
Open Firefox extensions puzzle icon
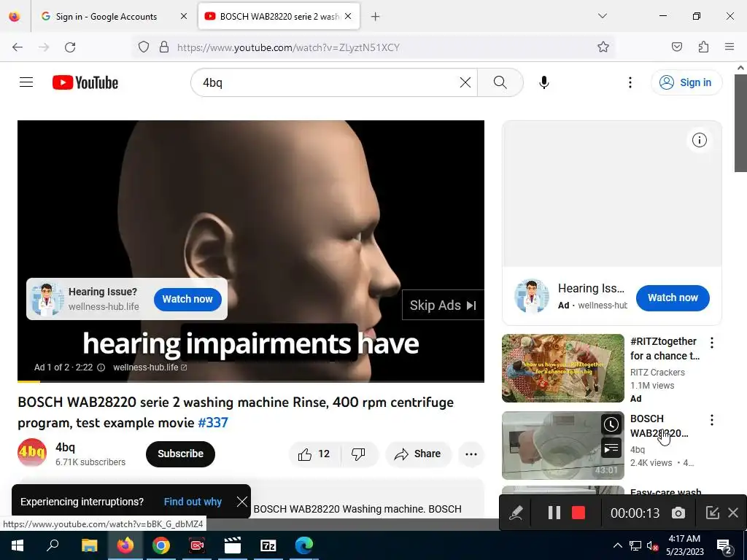tap(703, 47)
